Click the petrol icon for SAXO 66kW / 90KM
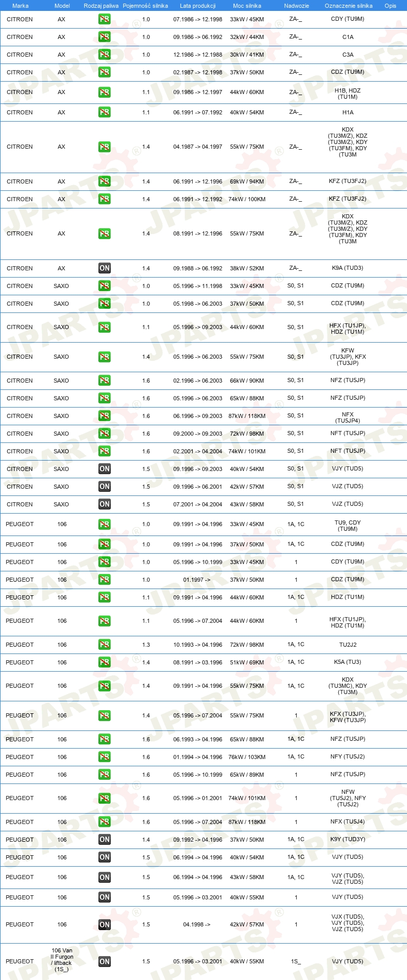 [105, 381]
